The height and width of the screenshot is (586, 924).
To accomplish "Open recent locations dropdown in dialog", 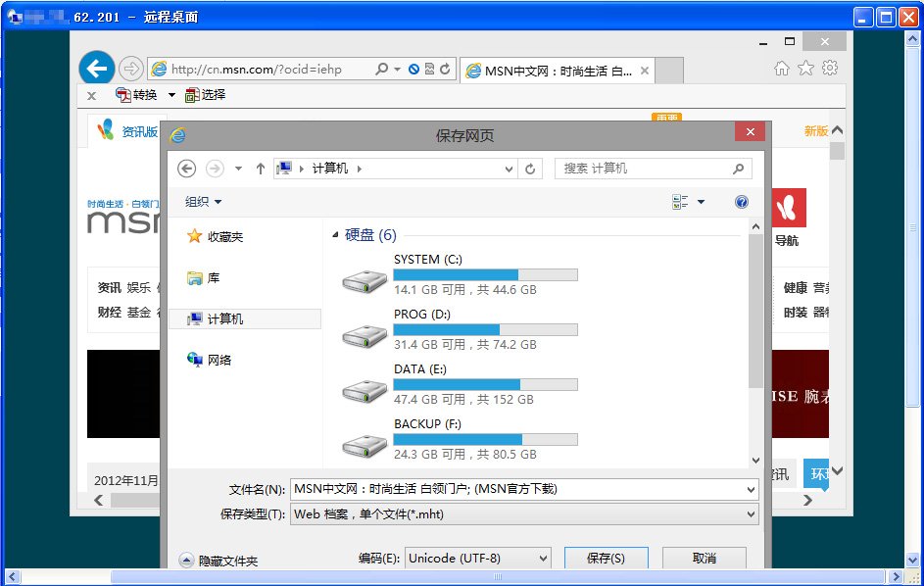I will 238,169.
